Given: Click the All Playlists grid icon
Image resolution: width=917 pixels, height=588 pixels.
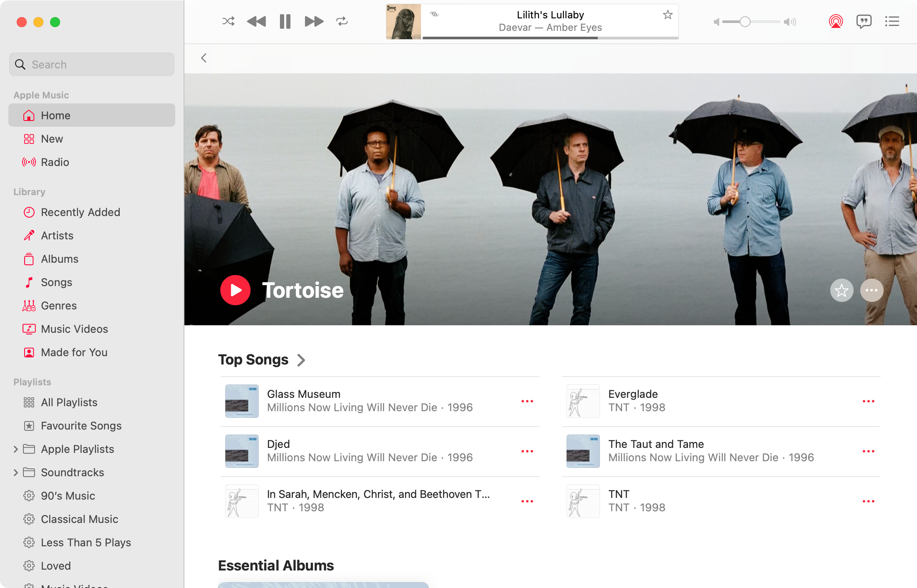Looking at the screenshot, I should coord(29,402).
